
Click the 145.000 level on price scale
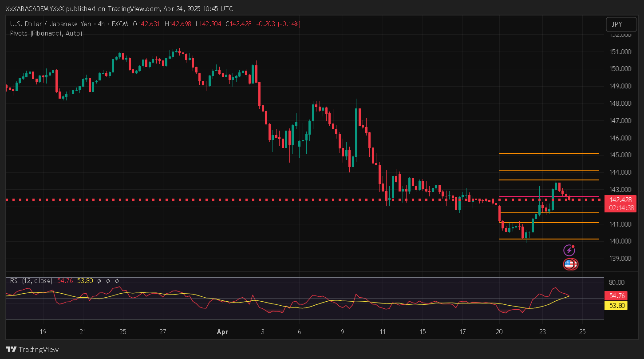click(619, 155)
